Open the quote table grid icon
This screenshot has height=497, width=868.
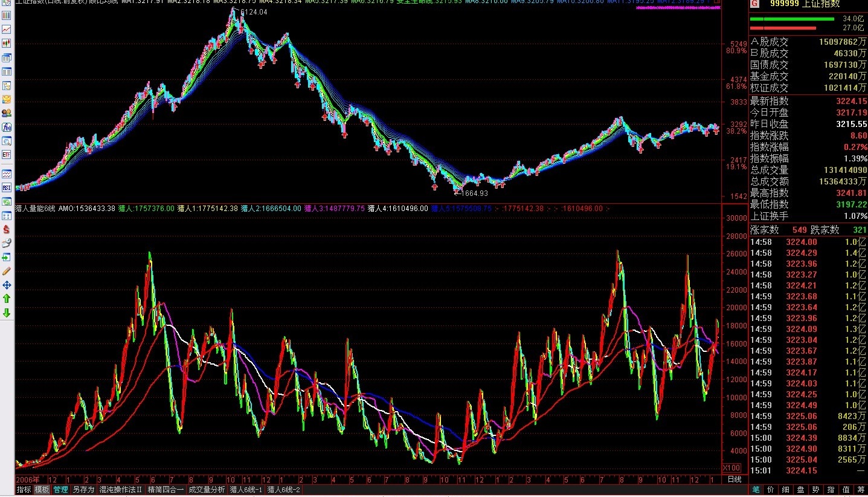coord(7,15)
